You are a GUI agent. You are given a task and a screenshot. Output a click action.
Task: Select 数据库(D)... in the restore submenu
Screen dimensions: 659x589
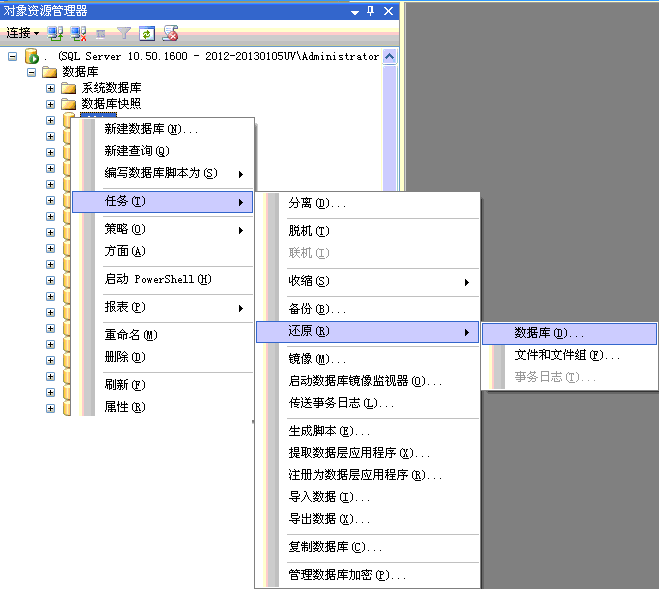(549, 333)
